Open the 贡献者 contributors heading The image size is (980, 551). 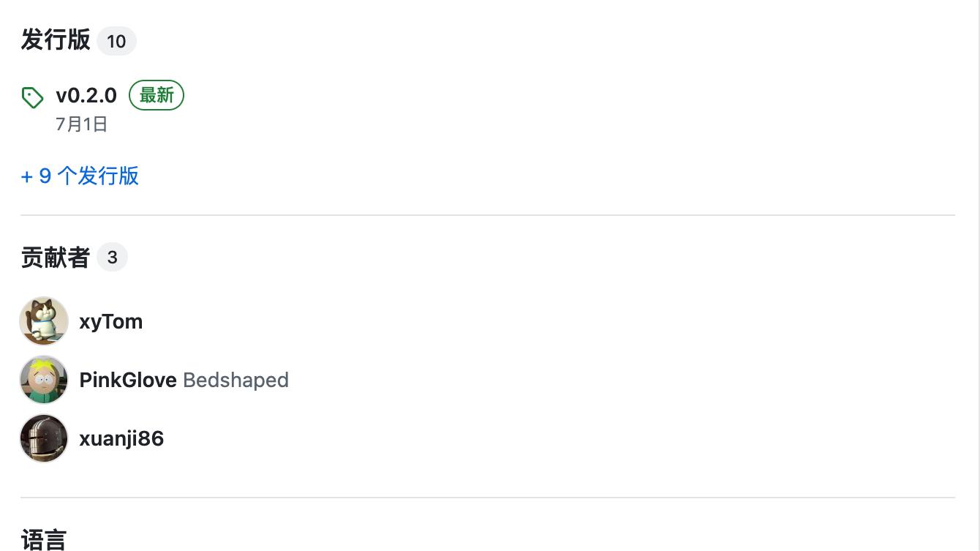[56, 258]
